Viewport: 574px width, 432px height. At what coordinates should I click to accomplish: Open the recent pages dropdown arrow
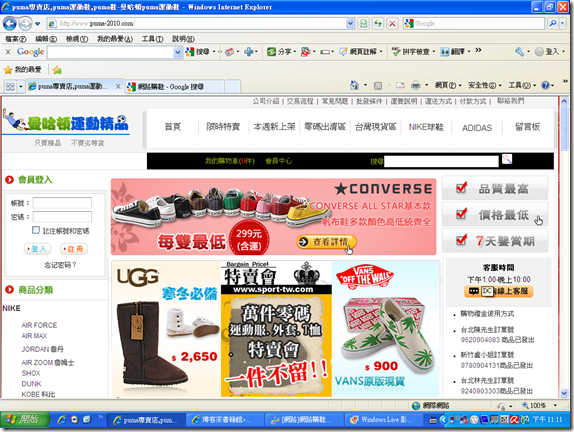(37, 24)
